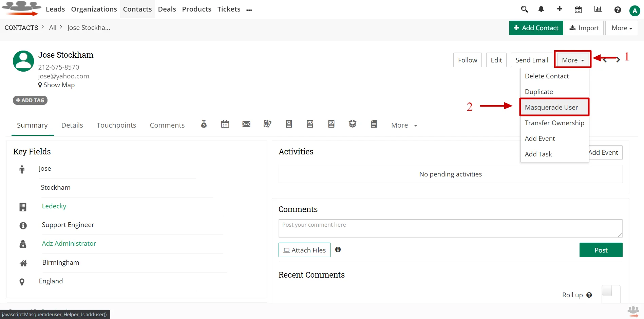Open the Purchase Orders icon
Screen dimensions: 644x319
[310, 124]
